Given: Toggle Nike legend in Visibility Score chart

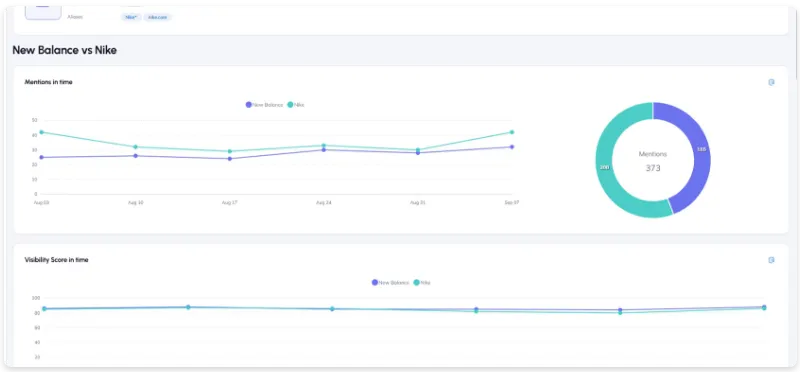Looking at the screenshot, I should [422, 282].
